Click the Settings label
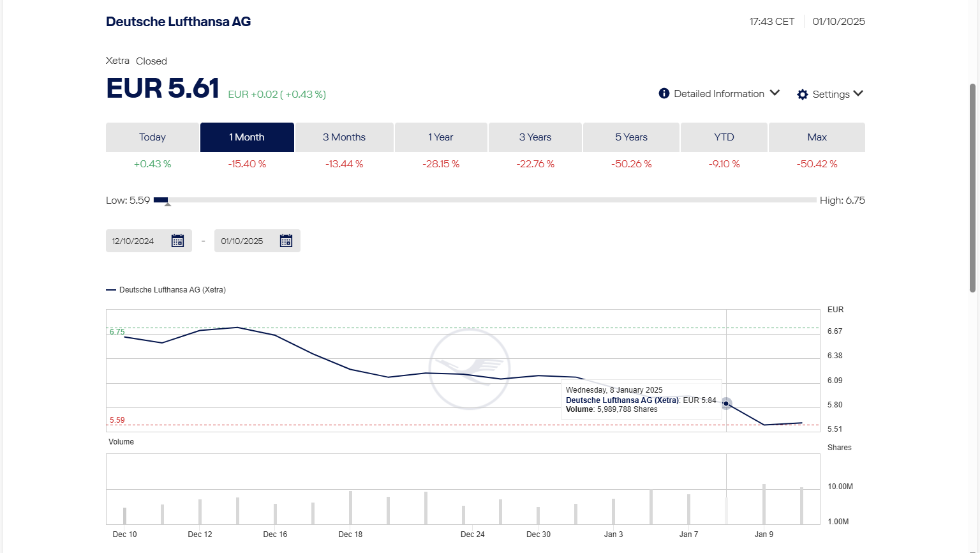This screenshot has width=980, height=553. tap(831, 95)
